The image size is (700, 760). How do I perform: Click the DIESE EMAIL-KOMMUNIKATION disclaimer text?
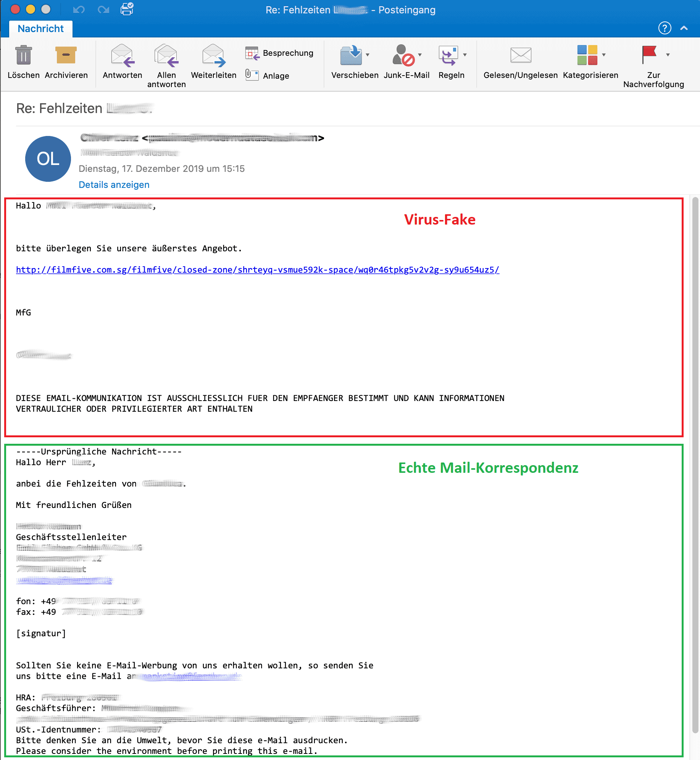[x=260, y=404]
